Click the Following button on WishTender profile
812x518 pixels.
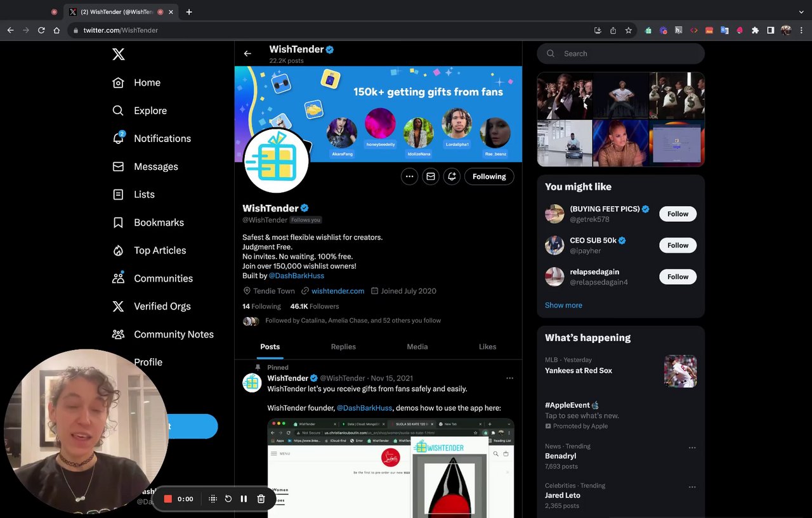[x=489, y=176]
